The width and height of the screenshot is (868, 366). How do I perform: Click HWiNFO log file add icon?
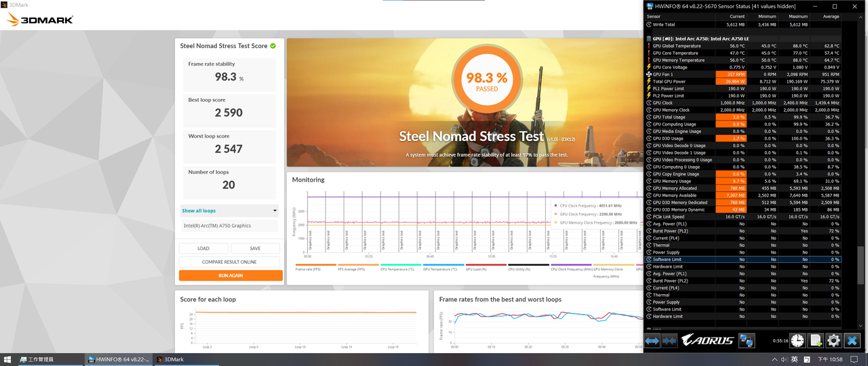pyautogui.click(x=816, y=340)
